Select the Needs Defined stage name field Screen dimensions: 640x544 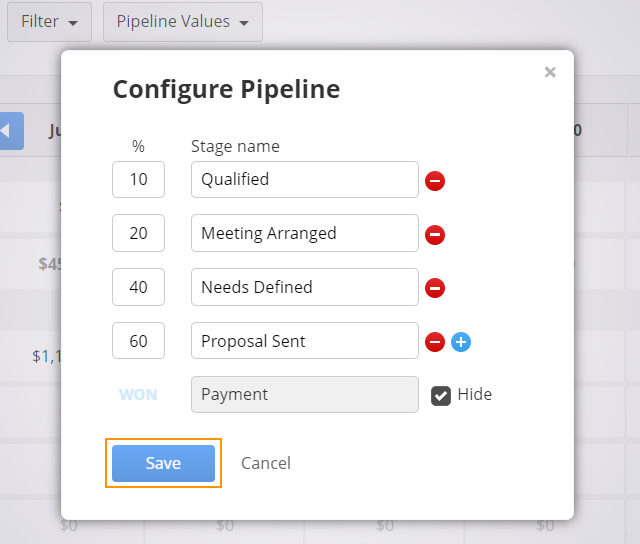tap(305, 287)
